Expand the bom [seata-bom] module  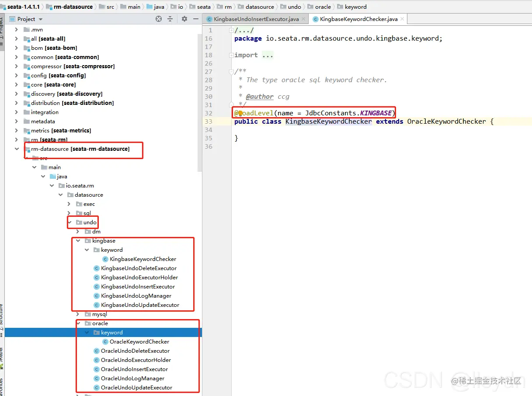coord(17,48)
